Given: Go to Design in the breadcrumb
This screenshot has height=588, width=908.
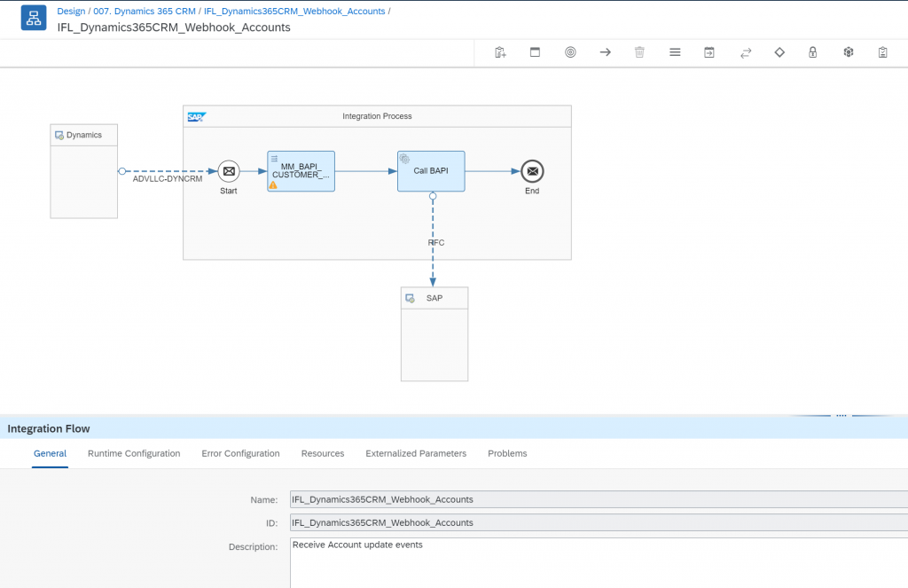Looking at the screenshot, I should tap(71, 11).
